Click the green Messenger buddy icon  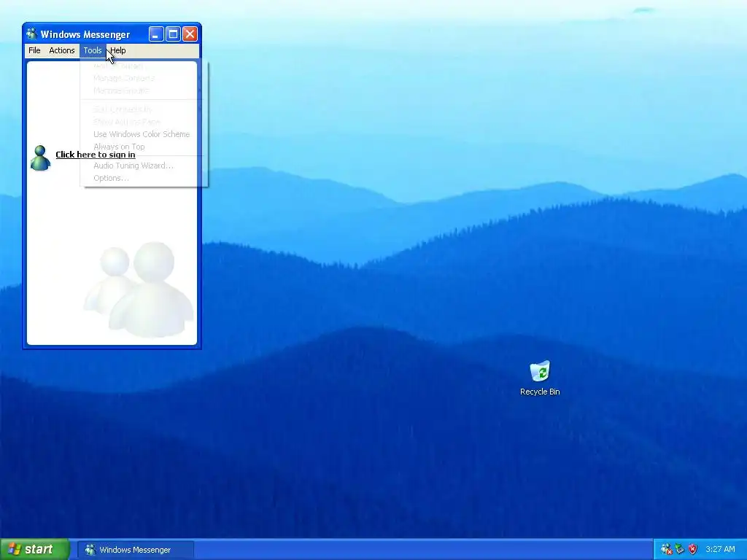pyautogui.click(x=40, y=157)
